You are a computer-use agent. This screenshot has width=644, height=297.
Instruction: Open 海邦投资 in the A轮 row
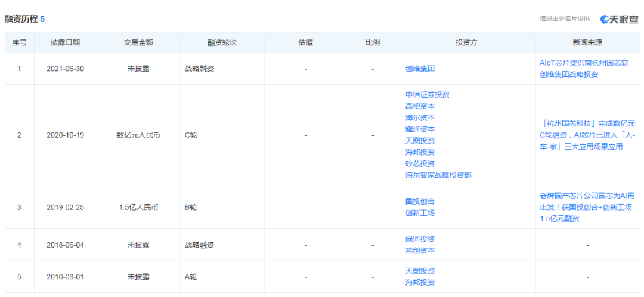[x=420, y=283]
